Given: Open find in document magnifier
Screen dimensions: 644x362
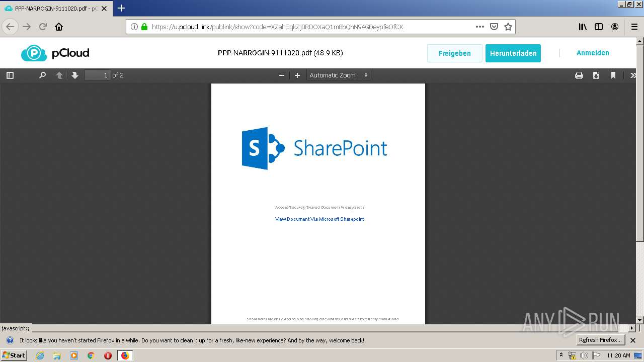Looking at the screenshot, I should (x=42, y=75).
